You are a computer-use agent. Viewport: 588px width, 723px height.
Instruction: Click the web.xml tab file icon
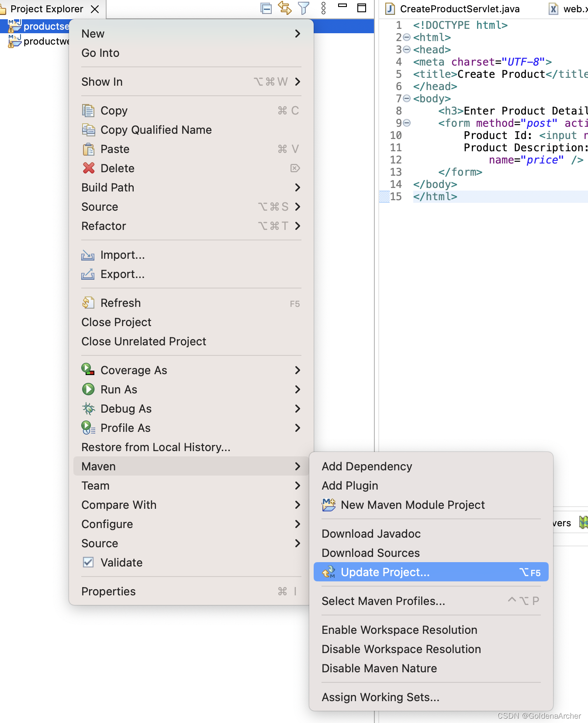pyautogui.click(x=553, y=9)
